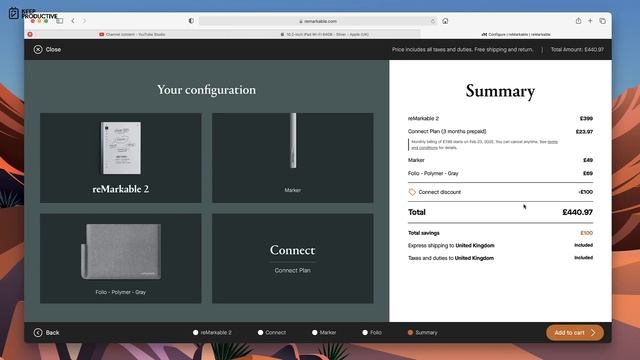Close the configurator using Close
640x360 pixels.
(47, 49)
